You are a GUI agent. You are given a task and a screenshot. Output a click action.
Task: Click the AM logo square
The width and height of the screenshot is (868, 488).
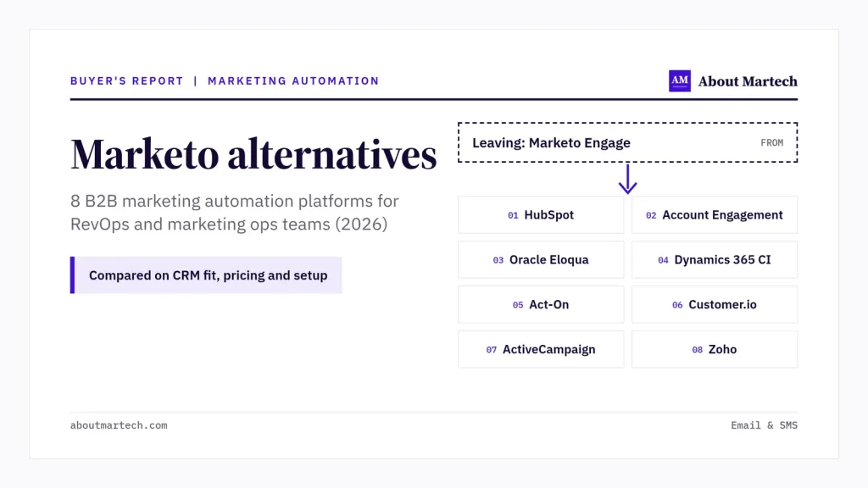tap(679, 80)
